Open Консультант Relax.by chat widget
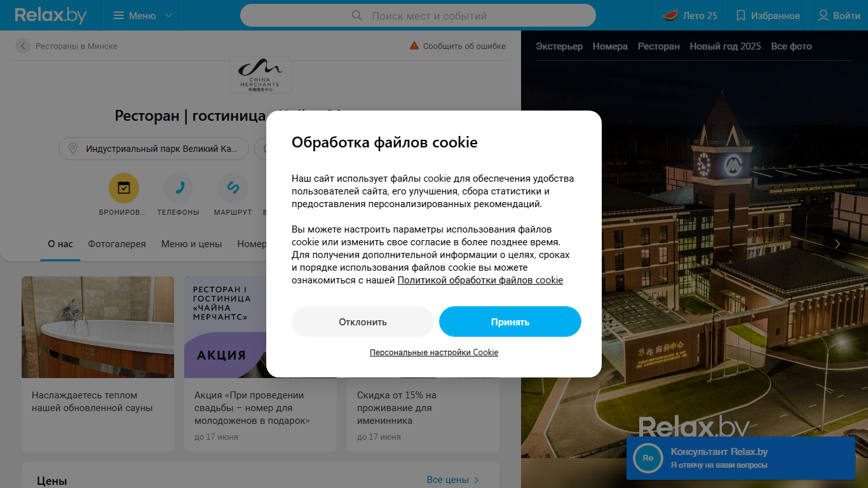 [x=741, y=458]
